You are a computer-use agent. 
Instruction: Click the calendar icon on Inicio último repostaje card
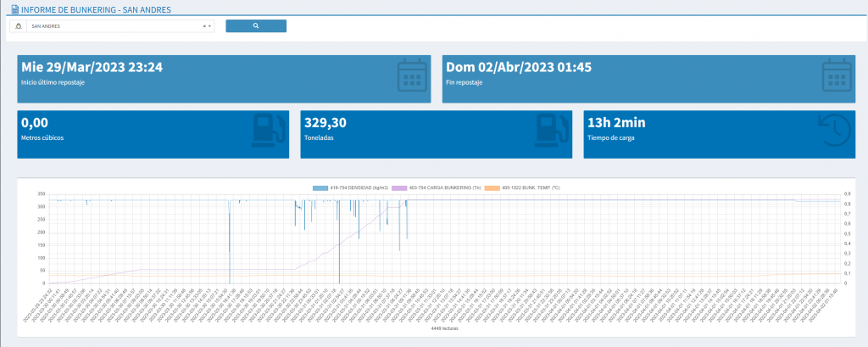click(x=410, y=78)
